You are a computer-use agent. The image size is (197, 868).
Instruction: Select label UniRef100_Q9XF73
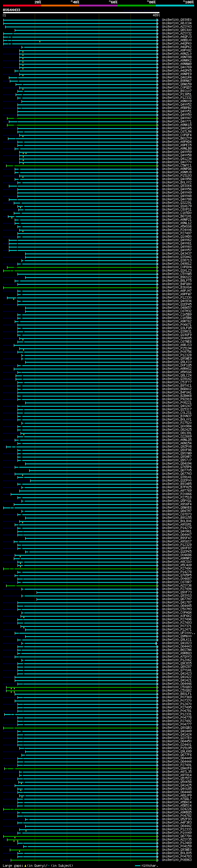point(177,592)
